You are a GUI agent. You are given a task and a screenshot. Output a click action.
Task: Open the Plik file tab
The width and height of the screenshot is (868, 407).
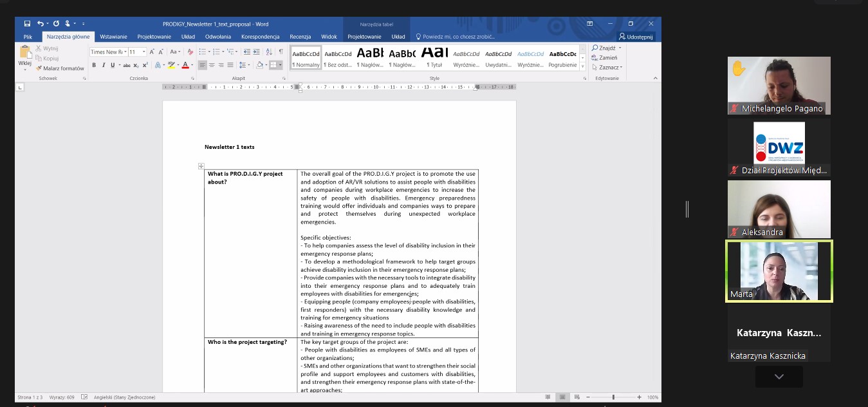28,37
